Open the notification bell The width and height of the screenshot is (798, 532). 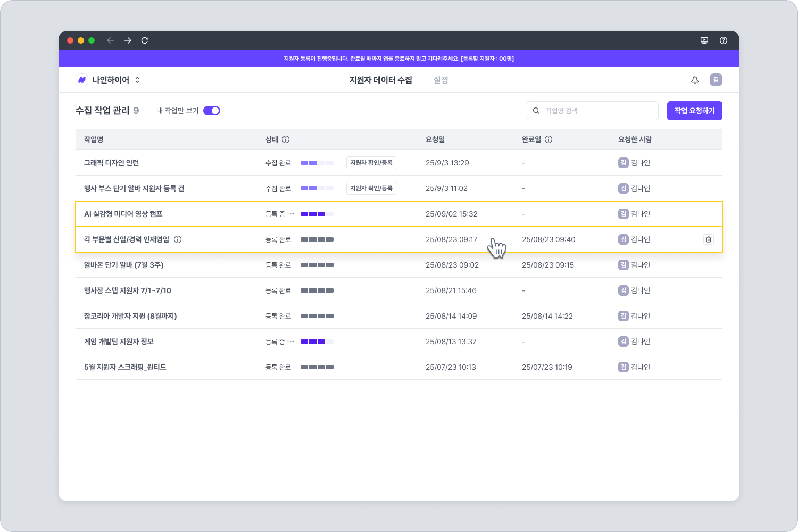click(695, 80)
